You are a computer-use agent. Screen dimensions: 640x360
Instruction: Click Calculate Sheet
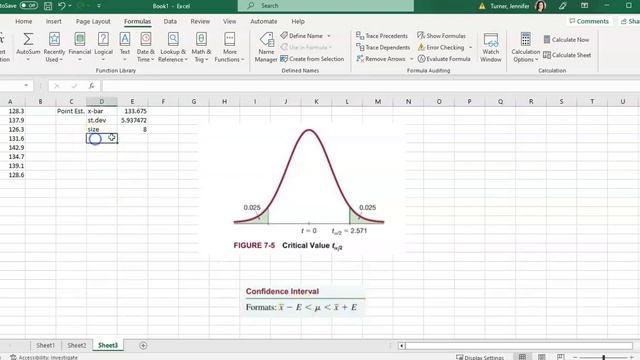(x=567, y=55)
